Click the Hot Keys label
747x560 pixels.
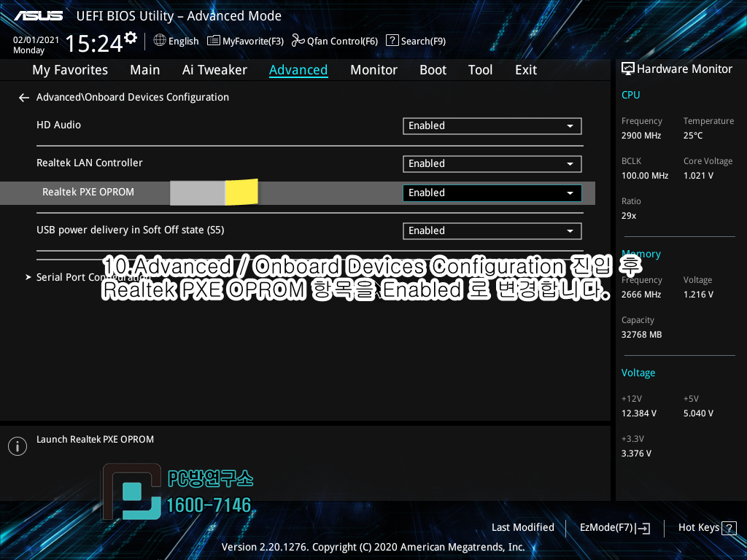pos(698,528)
